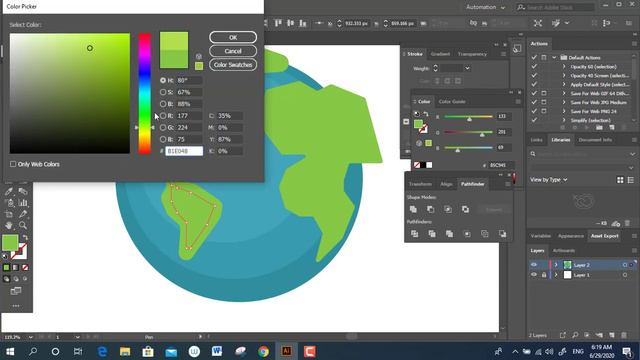Viewport: 640px width, 360px height.
Task: Click Intersect in Pathfinder Shape Modes
Action: click(x=448, y=209)
